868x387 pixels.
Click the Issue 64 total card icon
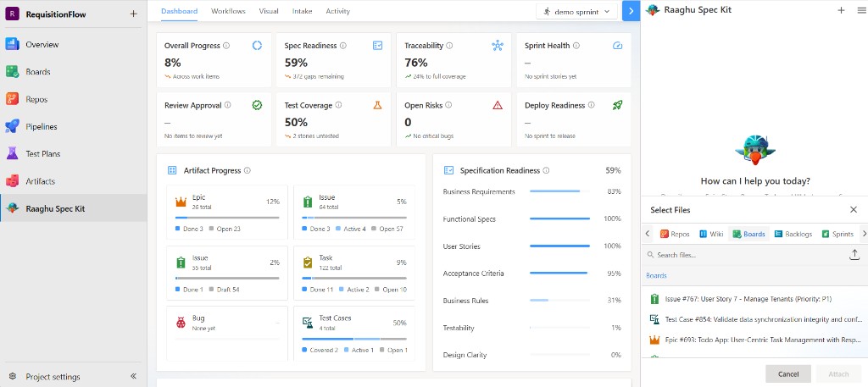308,202
